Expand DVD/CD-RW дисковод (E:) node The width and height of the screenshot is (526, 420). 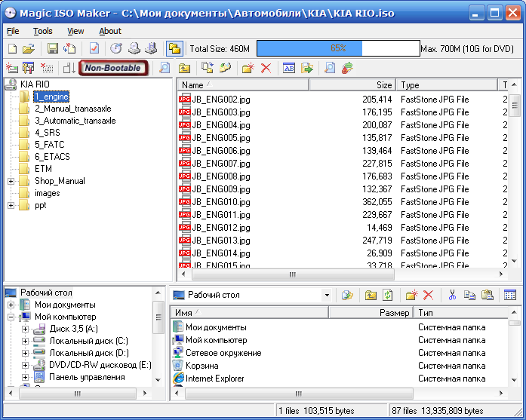(25, 366)
